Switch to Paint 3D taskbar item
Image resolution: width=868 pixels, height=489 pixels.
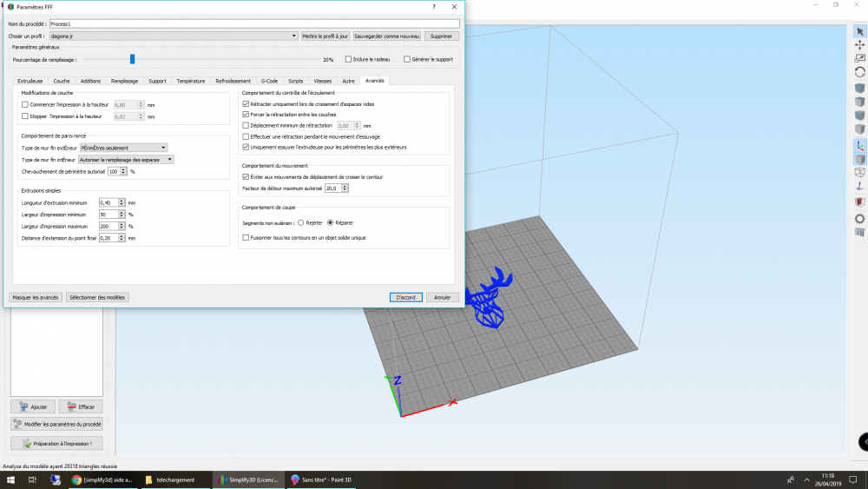pos(321,479)
